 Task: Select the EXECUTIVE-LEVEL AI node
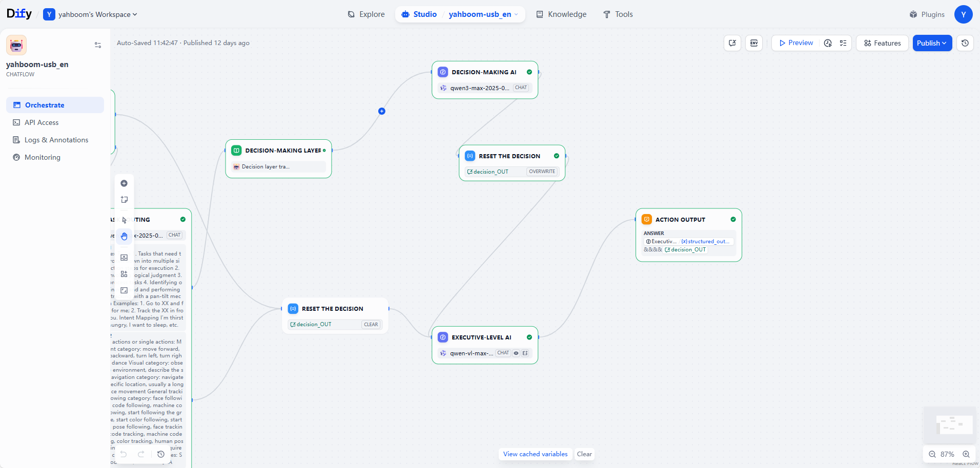485,345
